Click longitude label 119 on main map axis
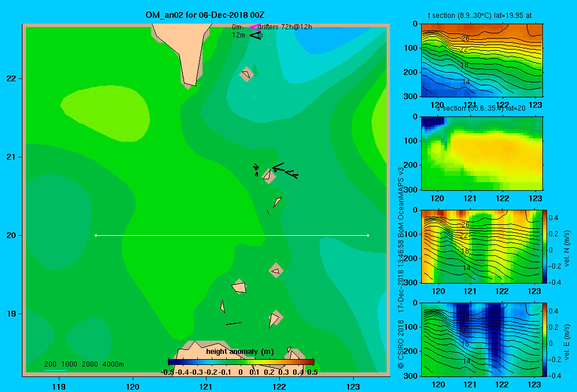The width and height of the screenshot is (577, 392). click(x=59, y=386)
